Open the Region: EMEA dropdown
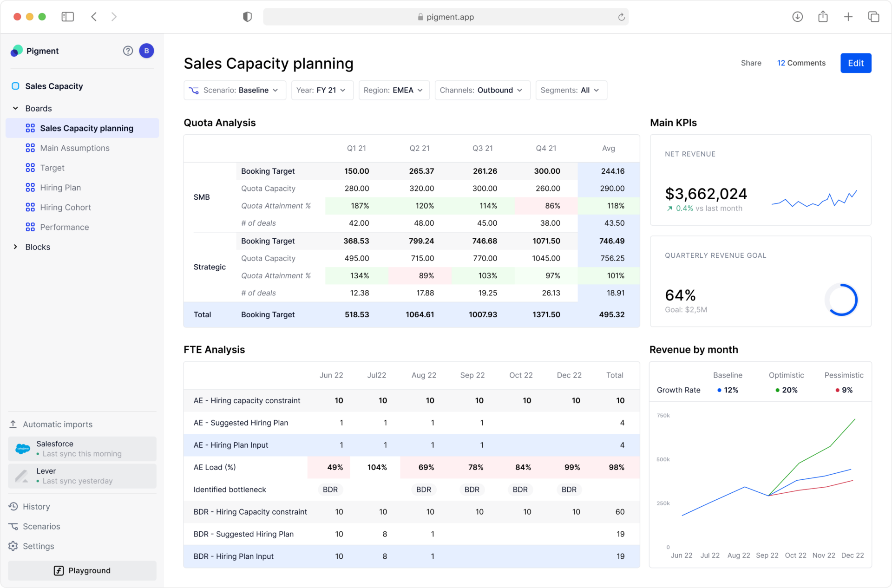The width and height of the screenshot is (892, 588). [x=394, y=90]
